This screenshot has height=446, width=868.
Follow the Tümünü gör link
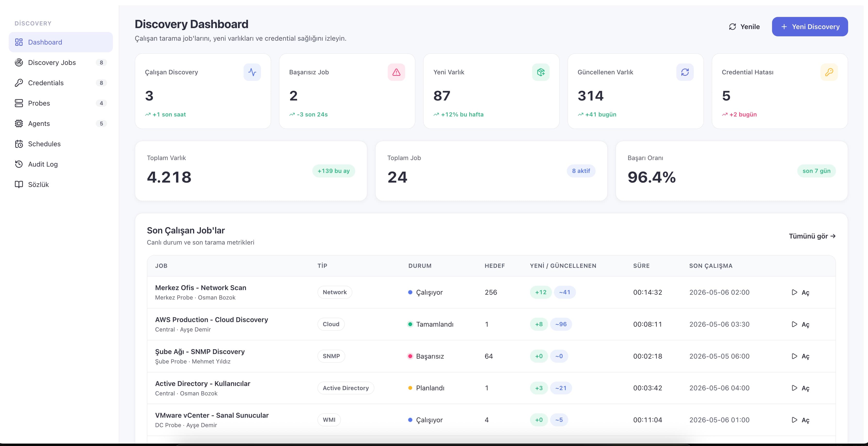[x=812, y=236]
